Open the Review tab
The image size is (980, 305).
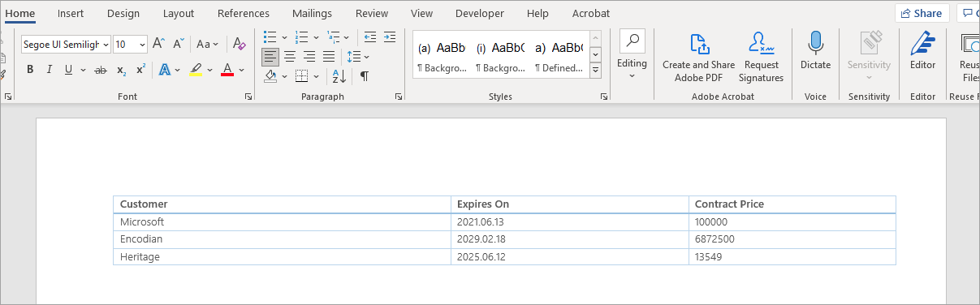[x=372, y=13]
